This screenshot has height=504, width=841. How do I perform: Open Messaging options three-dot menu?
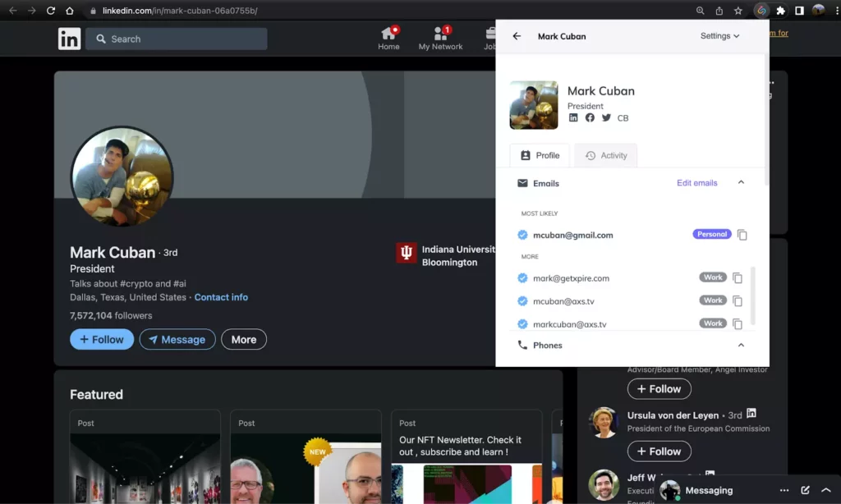tap(784, 490)
